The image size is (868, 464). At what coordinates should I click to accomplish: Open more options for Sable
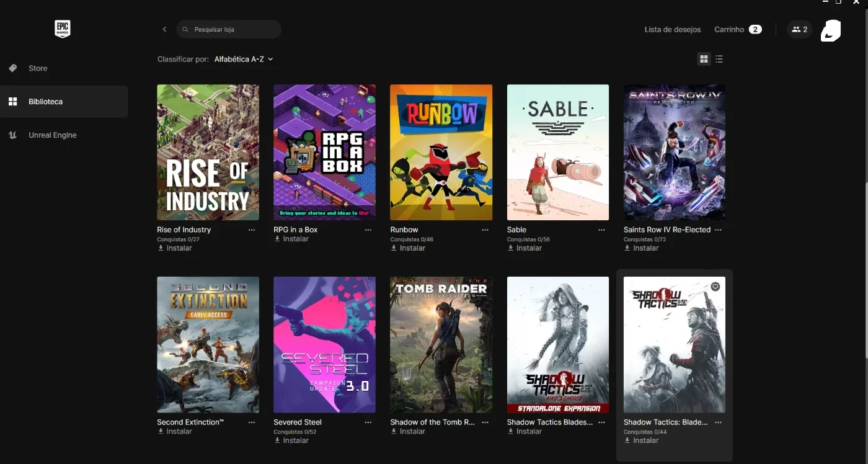tap(601, 230)
